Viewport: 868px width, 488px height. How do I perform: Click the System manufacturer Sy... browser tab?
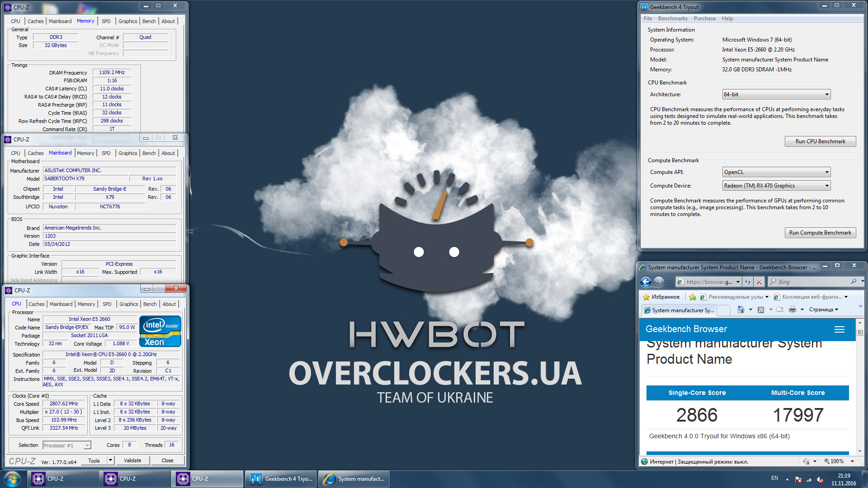tap(679, 310)
